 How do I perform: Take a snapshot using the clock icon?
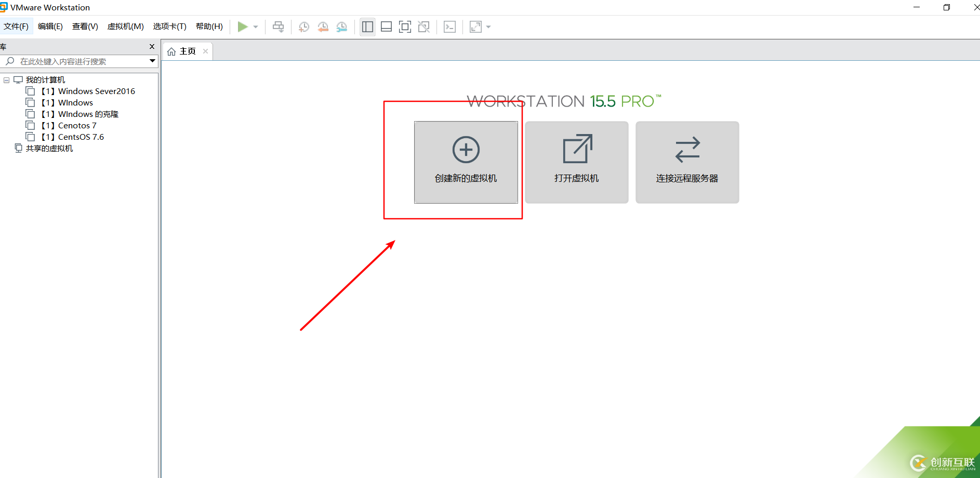(x=304, y=26)
